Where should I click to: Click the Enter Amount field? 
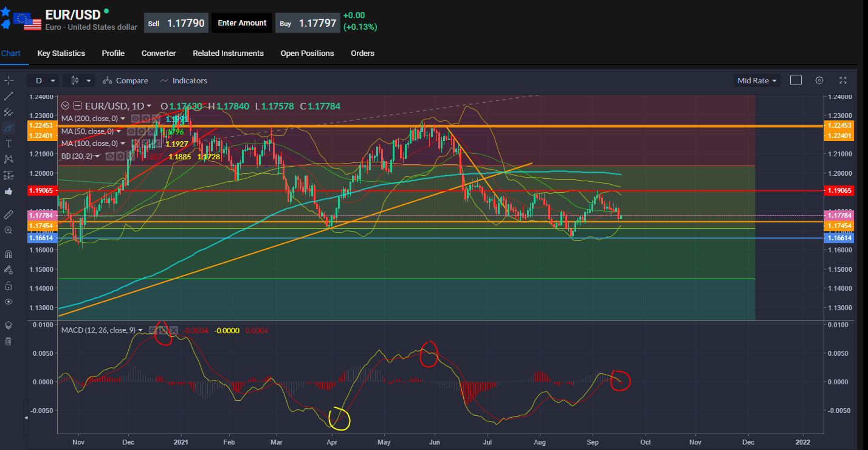point(242,23)
